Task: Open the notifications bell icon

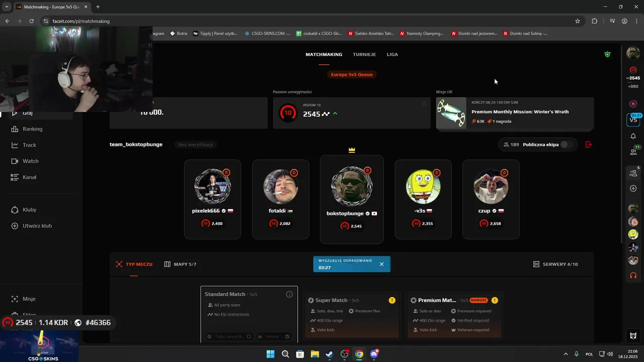Action: (x=633, y=136)
